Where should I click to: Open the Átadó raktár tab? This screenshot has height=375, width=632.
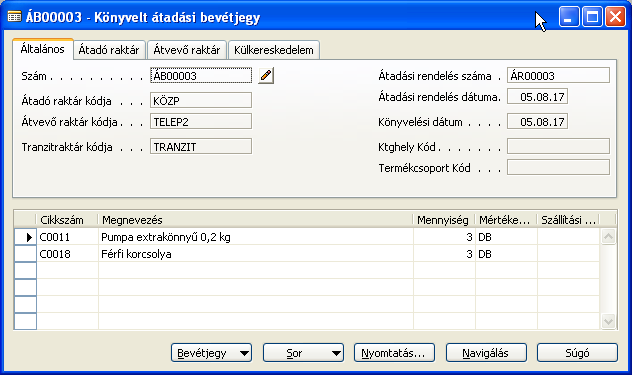click(x=109, y=50)
